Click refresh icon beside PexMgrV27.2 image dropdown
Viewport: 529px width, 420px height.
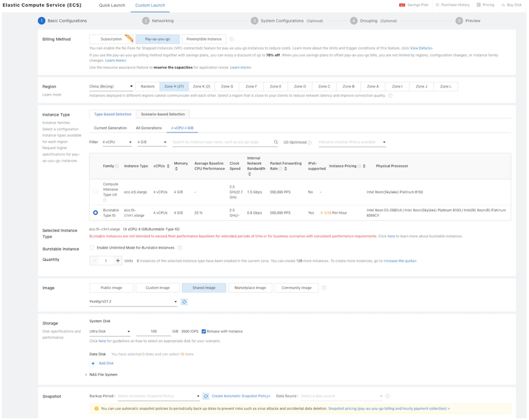(x=184, y=302)
